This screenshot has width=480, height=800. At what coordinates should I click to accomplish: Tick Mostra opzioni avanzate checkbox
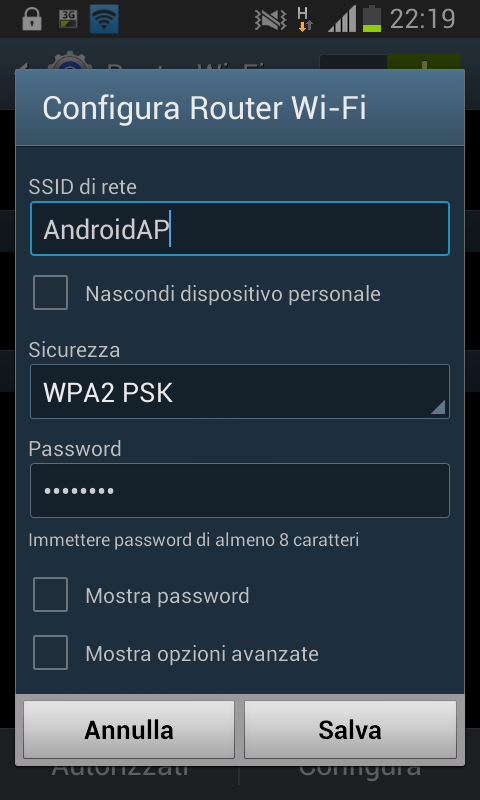tap(50, 653)
